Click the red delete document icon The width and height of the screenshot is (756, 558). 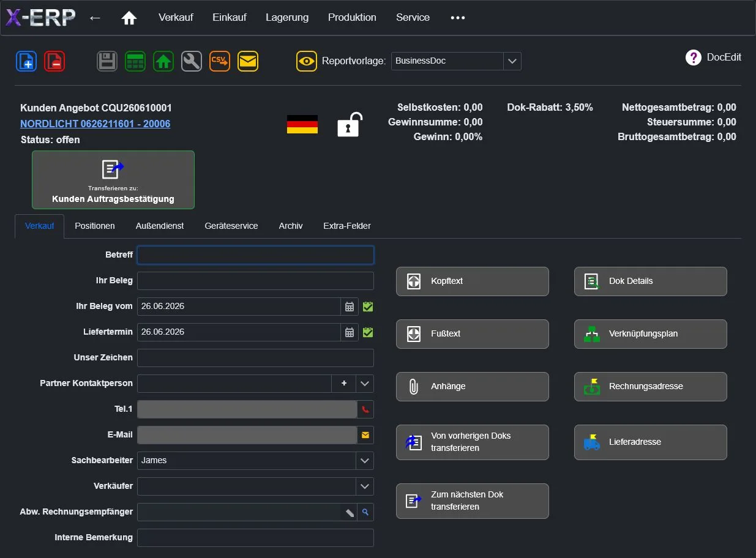[x=54, y=61]
